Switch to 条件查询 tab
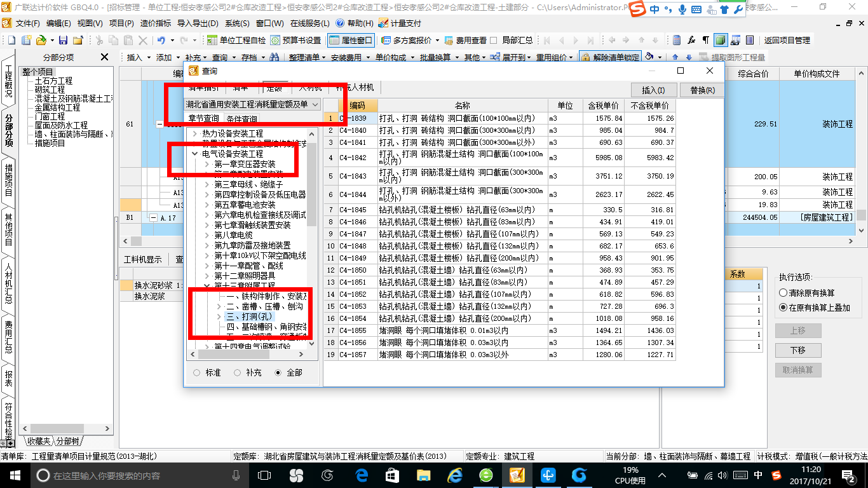This screenshot has height=488, width=868. click(242, 119)
